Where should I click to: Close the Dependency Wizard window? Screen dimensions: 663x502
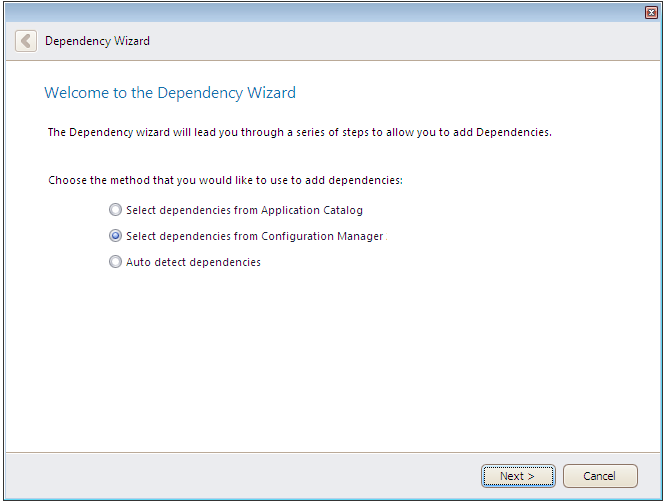click(651, 12)
